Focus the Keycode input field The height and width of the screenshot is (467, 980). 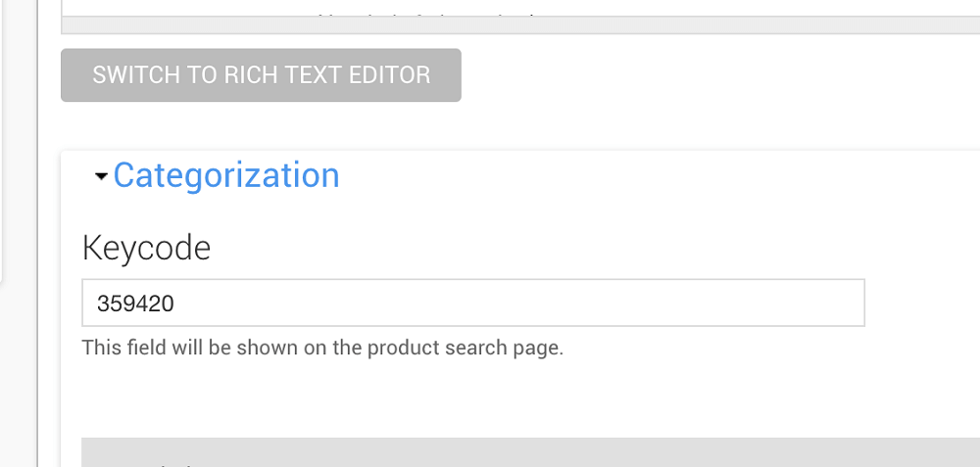click(472, 304)
